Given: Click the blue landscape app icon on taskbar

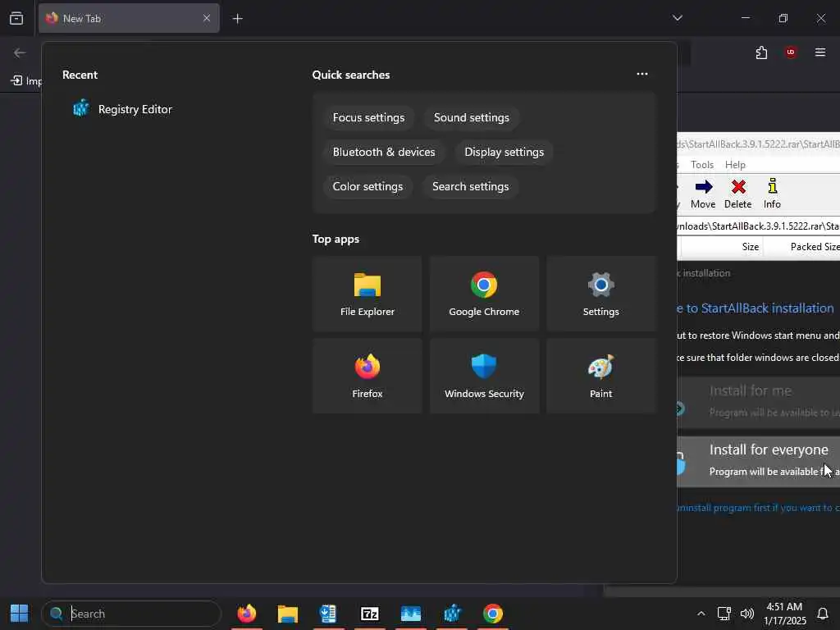Looking at the screenshot, I should coord(411,614).
